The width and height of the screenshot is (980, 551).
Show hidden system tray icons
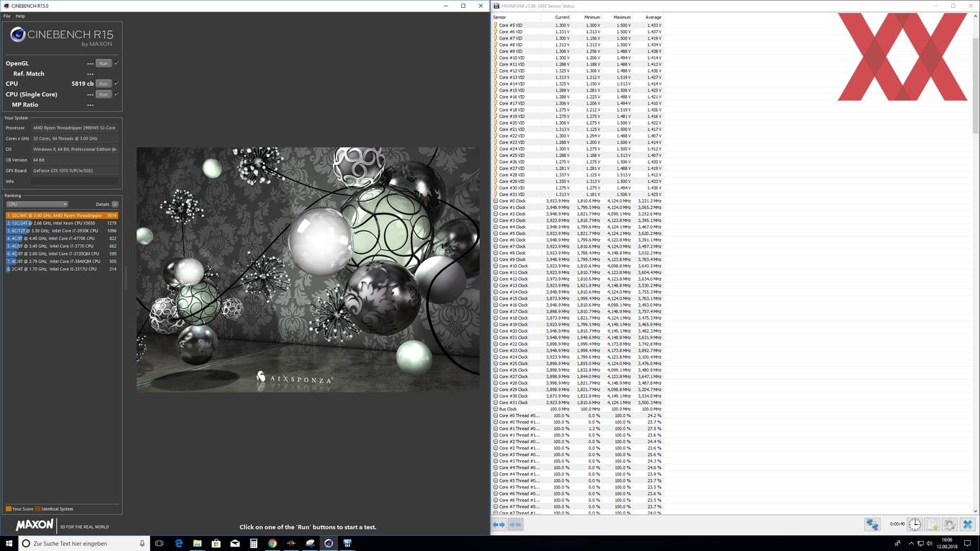coord(912,543)
